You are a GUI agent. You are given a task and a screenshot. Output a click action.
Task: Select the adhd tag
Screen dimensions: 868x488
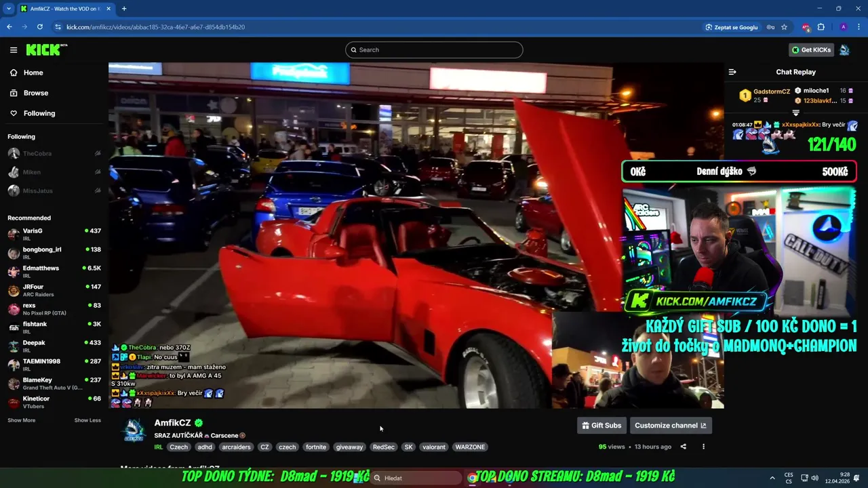[205, 447]
